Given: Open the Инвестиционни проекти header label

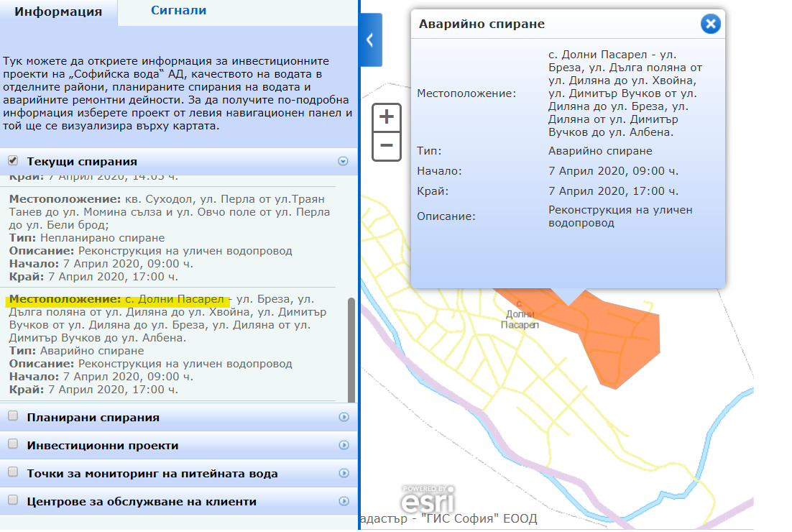Looking at the screenshot, I should point(103,446).
